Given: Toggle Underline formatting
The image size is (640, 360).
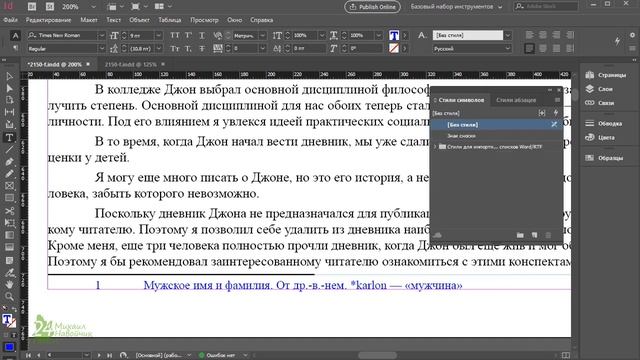Looking at the screenshot, I should (x=202, y=36).
